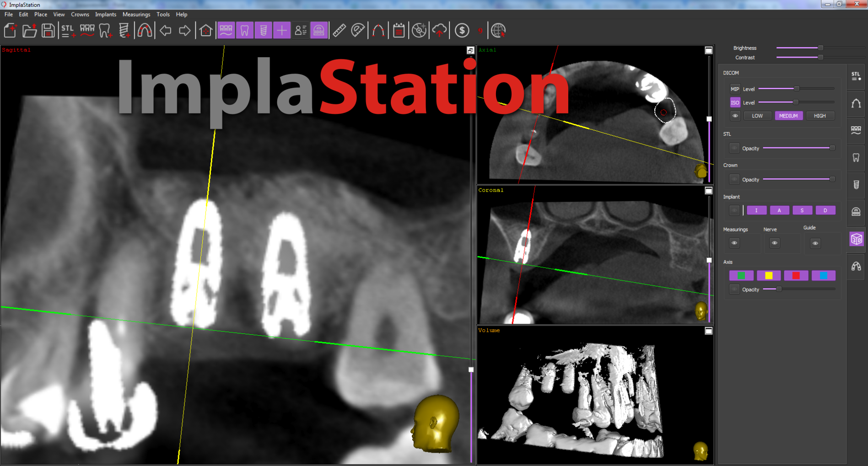Viewport: 868px width, 466px height.
Task: Toggle the purple tooth toolbar button
Action: (x=245, y=31)
